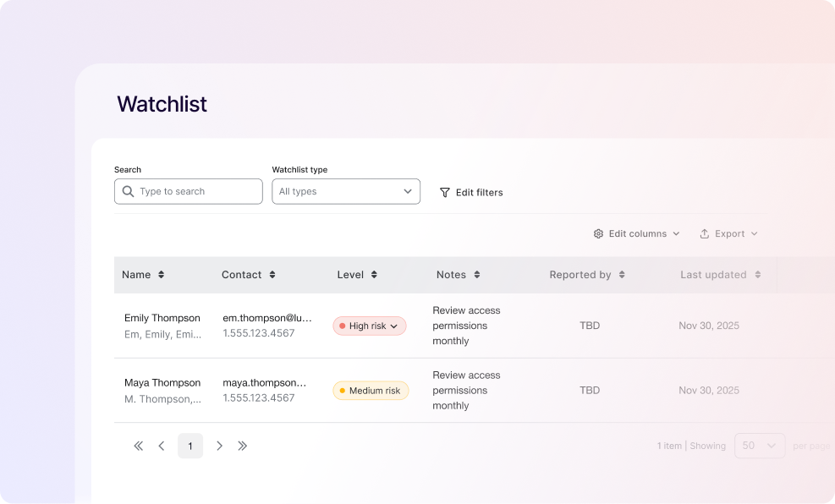
Task: Click the funnel filter icon
Action: [x=445, y=193]
